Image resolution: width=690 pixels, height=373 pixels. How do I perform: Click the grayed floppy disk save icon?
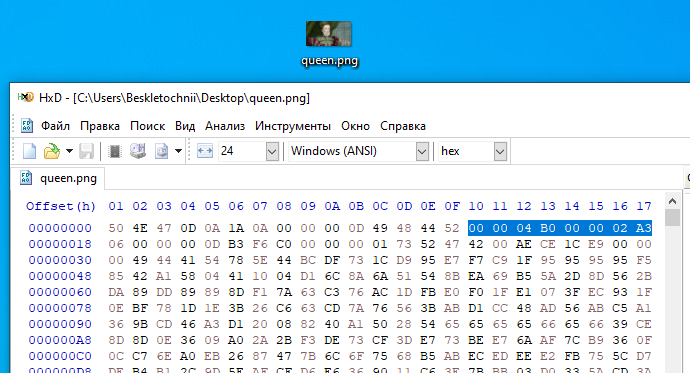point(86,151)
